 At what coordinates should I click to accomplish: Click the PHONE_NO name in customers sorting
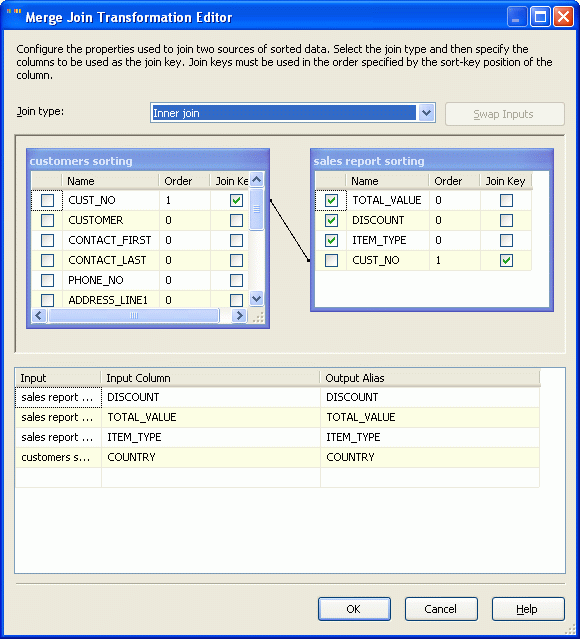96,280
